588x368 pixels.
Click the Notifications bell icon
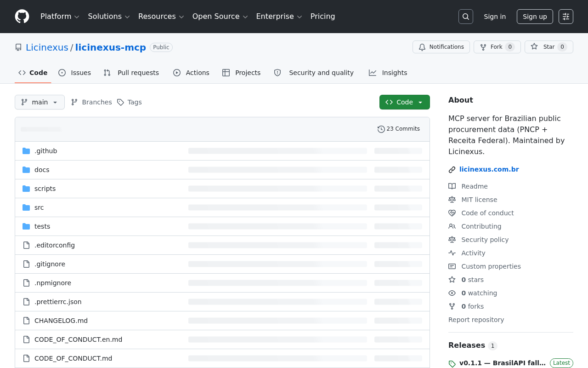[422, 47]
